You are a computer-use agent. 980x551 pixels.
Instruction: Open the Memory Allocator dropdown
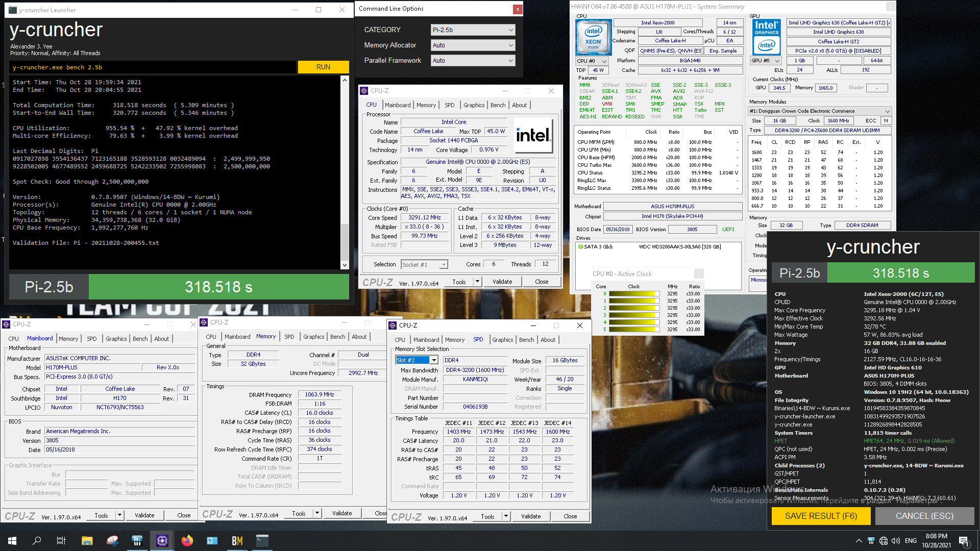pyautogui.click(x=473, y=45)
